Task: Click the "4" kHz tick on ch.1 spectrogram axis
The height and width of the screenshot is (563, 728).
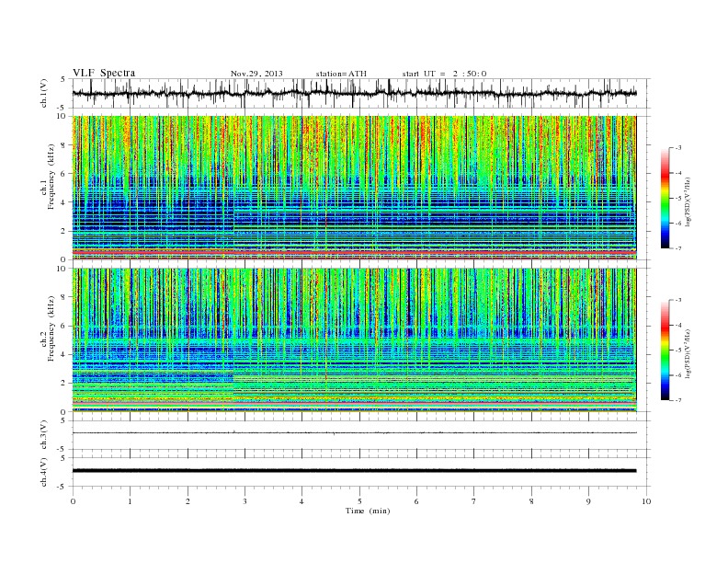Action: pos(63,202)
